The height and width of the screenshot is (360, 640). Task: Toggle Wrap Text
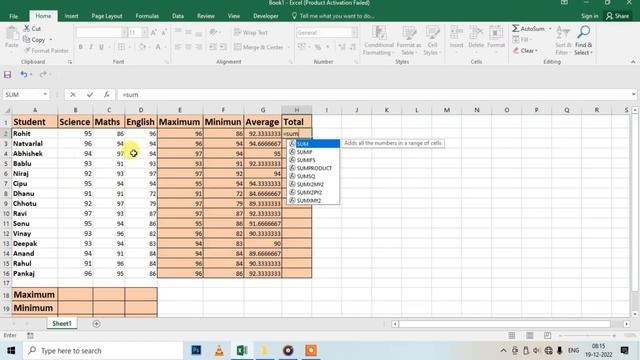point(251,32)
